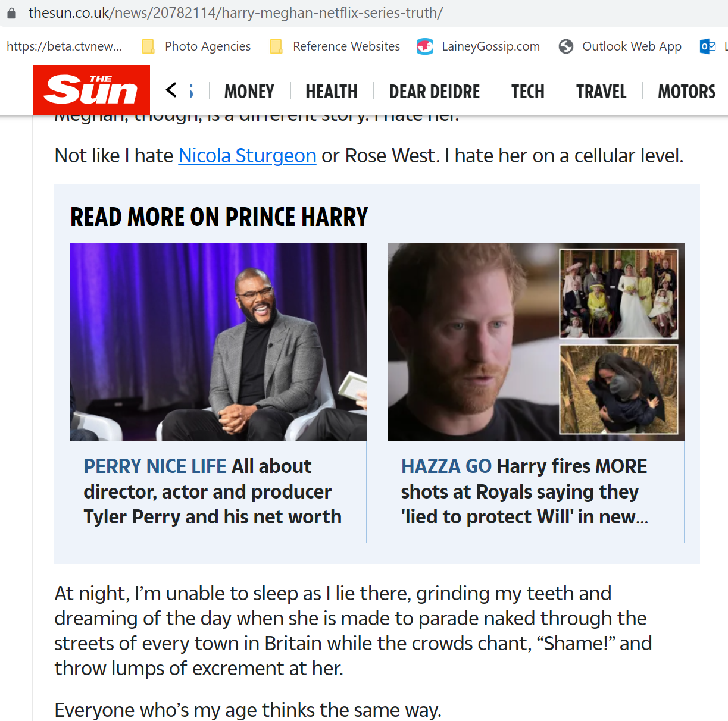
Task: Follow the Nicola Sturgeon link
Action: coord(247,156)
